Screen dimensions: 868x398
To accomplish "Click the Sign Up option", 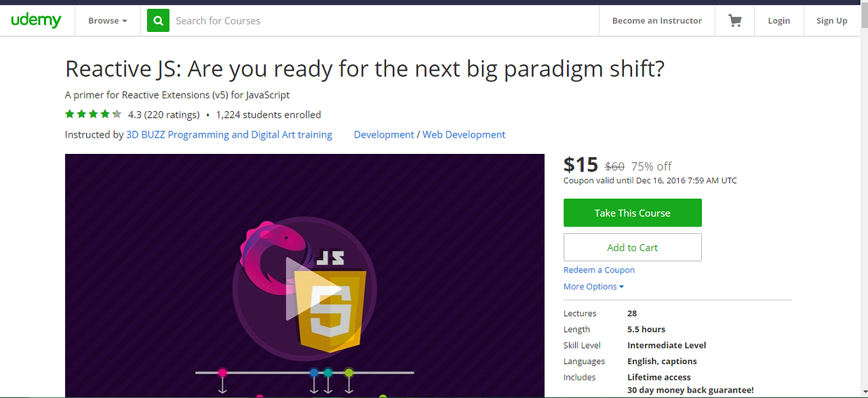I will pyautogui.click(x=831, y=20).
